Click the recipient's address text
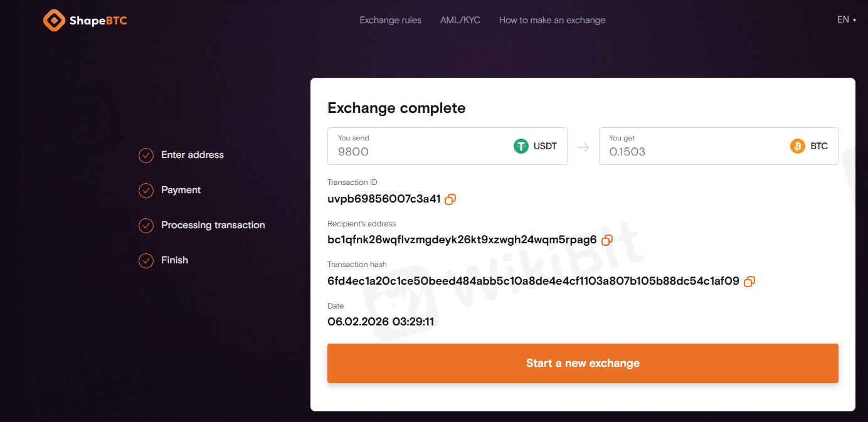 [x=462, y=240]
